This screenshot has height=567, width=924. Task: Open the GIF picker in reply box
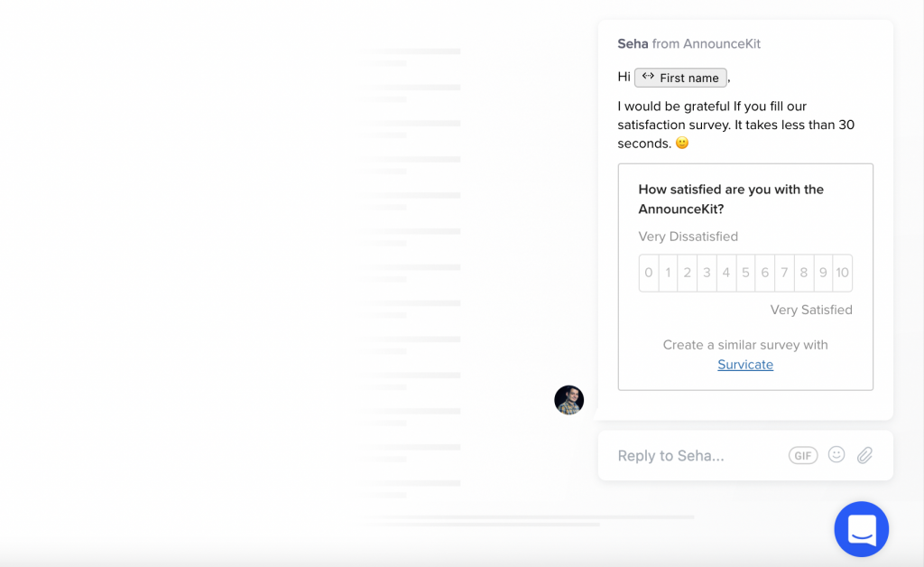[802, 456]
